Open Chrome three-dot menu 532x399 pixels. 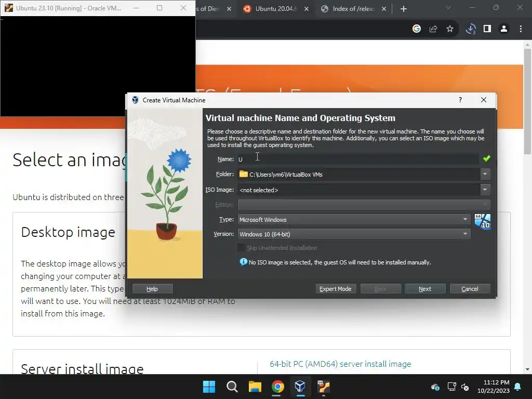pyautogui.click(x=521, y=29)
